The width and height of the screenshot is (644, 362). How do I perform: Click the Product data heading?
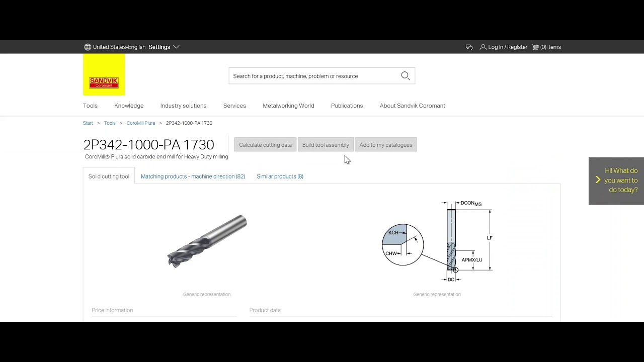pyautogui.click(x=265, y=310)
